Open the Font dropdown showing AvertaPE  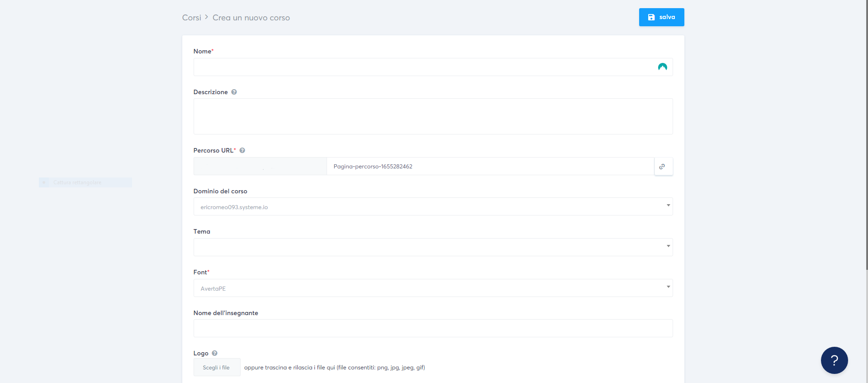[432, 288]
